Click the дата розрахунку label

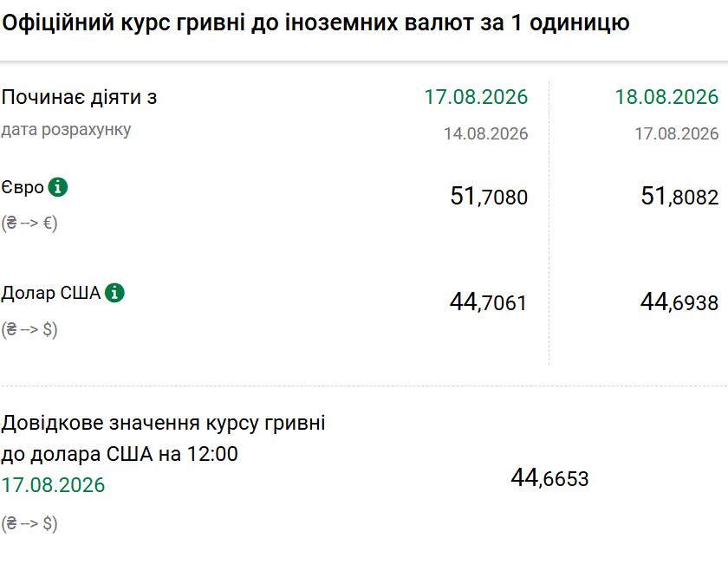click(66, 129)
